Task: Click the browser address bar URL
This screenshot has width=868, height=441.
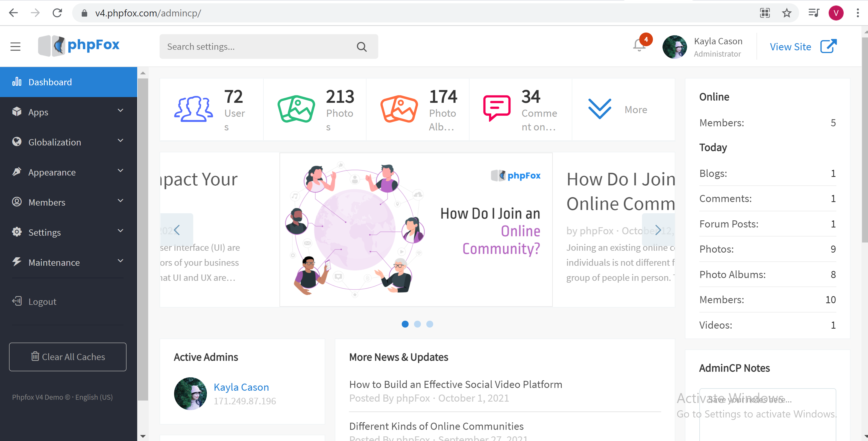Action: pyautogui.click(x=148, y=13)
